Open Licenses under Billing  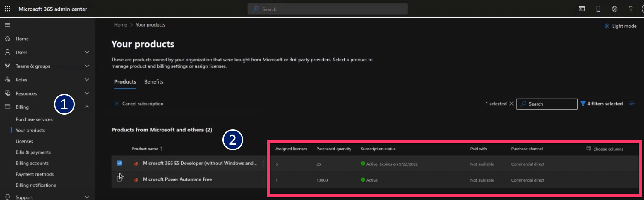click(24, 141)
